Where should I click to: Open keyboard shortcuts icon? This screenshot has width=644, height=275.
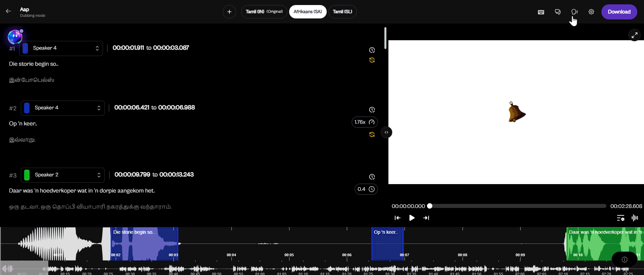[541, 12]
